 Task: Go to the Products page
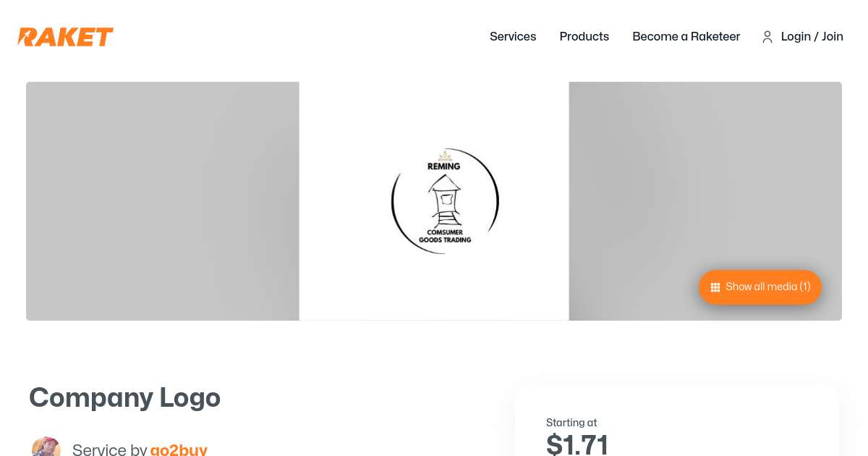click(x=584, y=36)
